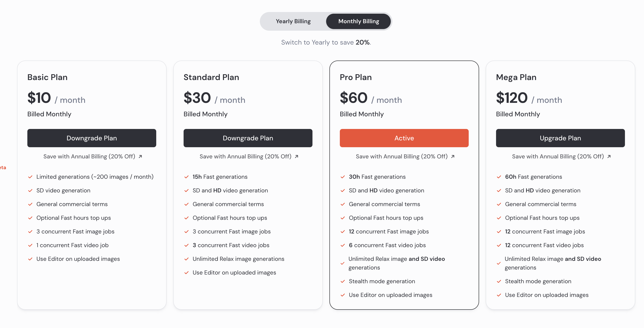Click checkmark beside Limited generations in Basic
Viewport: 644px width, 328px height.
pos(30,177)
